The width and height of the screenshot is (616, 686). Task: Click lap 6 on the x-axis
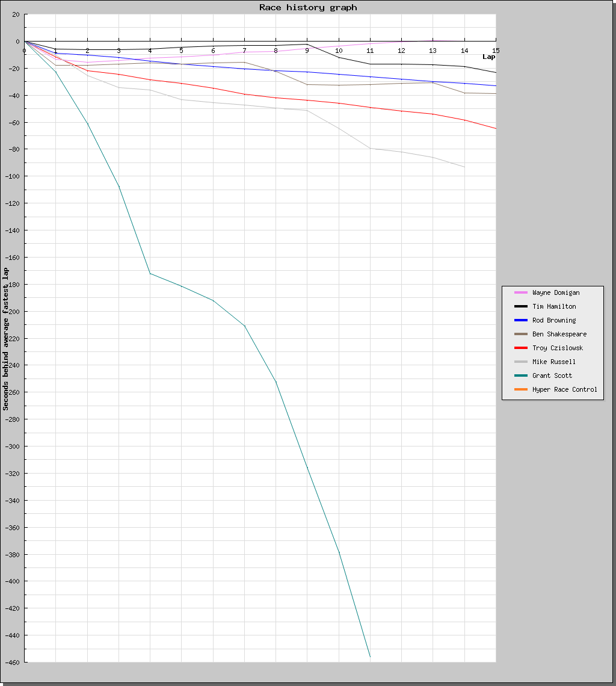pyautogui.click(x=213, y=51)
